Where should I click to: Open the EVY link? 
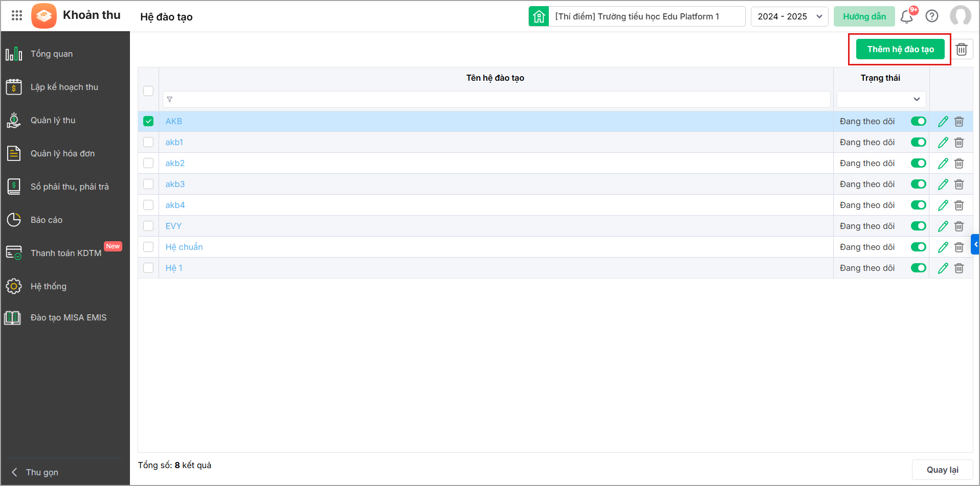(173, 226)
